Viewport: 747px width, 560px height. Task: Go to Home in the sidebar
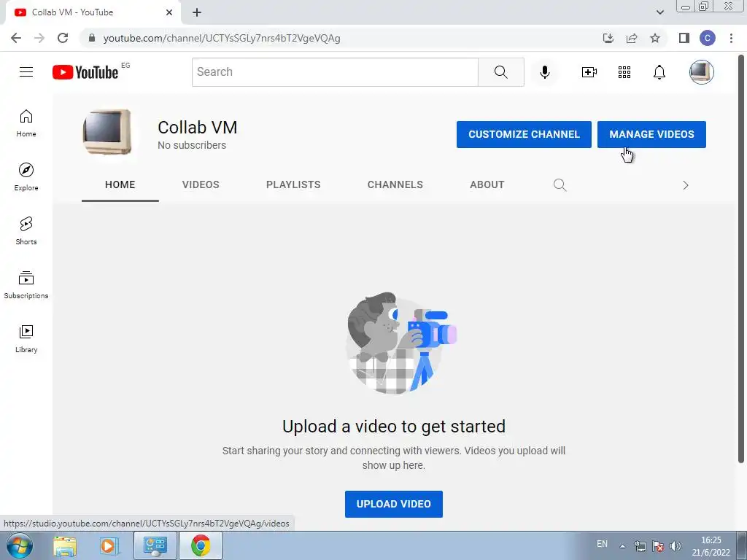click(x=26, y=123)
